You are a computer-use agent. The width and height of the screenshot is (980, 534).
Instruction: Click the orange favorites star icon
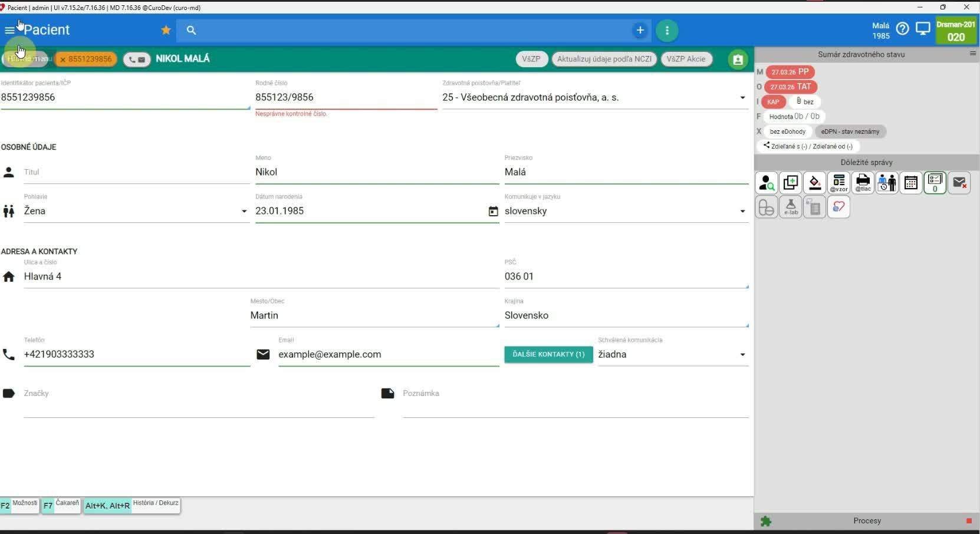(x=166, y=30)
